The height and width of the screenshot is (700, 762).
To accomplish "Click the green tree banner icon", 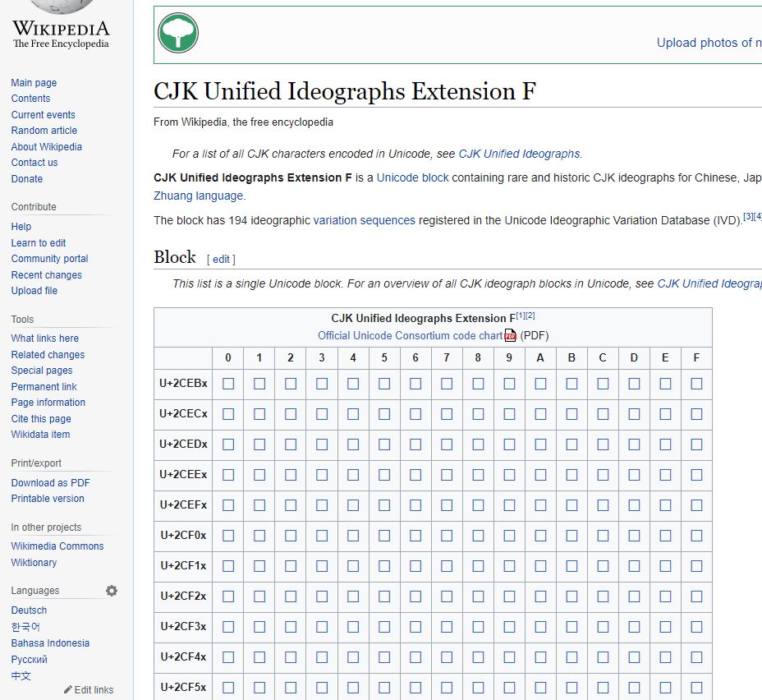I will [x=178, y=33].
